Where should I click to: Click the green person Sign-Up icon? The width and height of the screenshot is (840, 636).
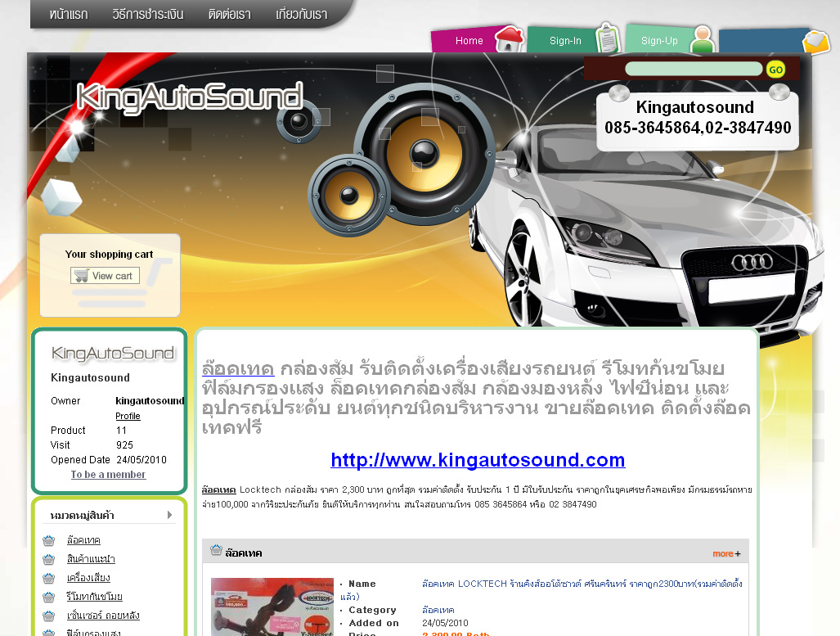point(703,39)
